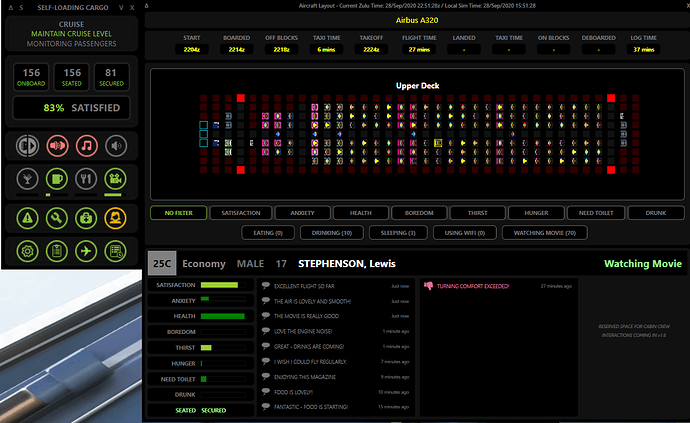The width and height of the screenshot is (690, 423).
Task: Click the first aid medical kit icon
Action: click(86, 218)
